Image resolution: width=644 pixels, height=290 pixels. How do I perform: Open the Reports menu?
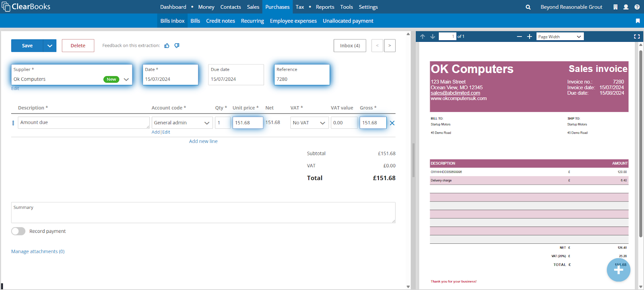point(325,7)
